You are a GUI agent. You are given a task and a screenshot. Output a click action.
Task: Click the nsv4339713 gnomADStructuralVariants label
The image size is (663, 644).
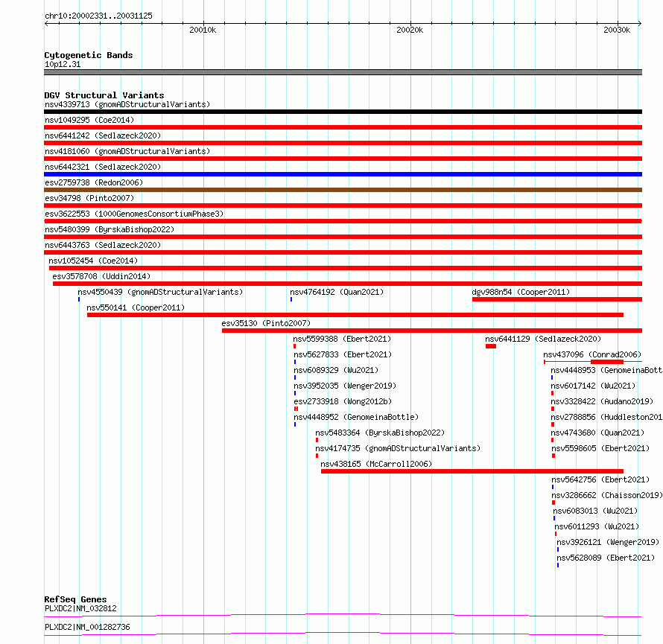(x=127, y=104)
